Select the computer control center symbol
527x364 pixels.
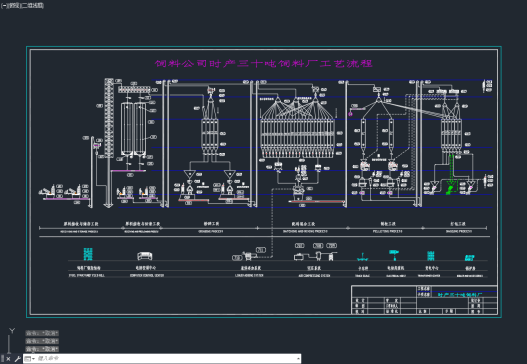coord(145,256)
